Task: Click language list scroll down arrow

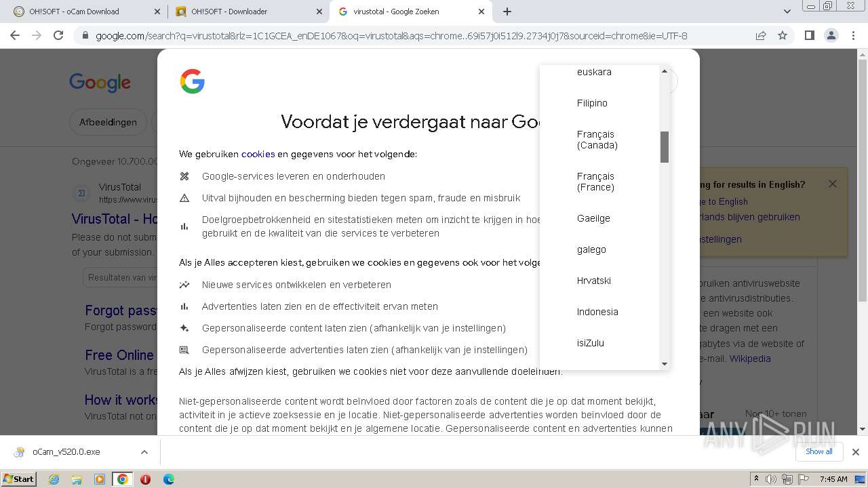Action: (x=665, y=364)
